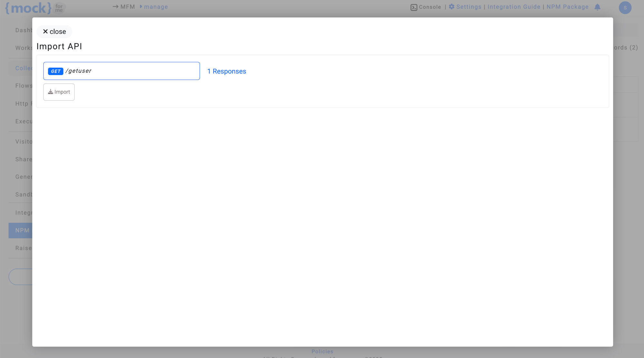The height and width of the screenshot is (358, 644).
Task: Close the Import API dialog
Action: (54, 32)
